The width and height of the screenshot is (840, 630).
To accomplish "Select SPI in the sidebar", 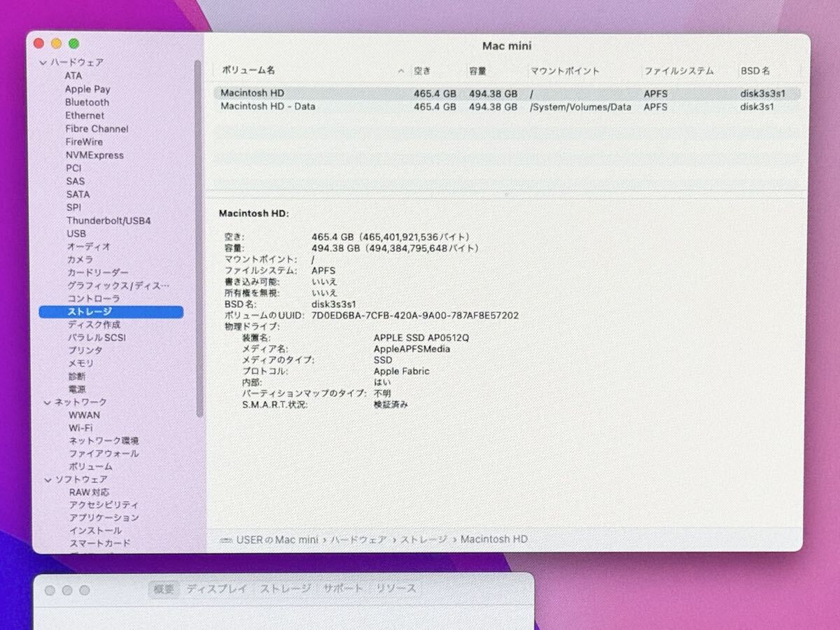I will (x=73, y=207).
